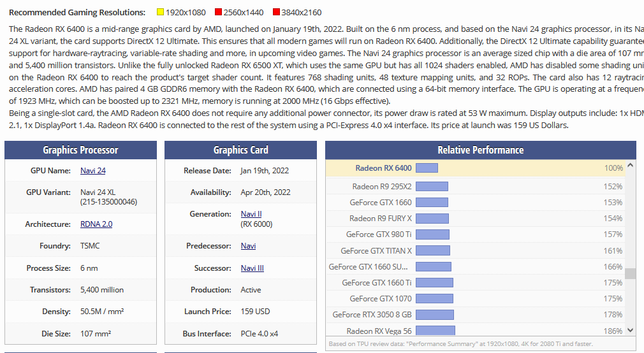Click the Active production value

[x=251, y=290]
